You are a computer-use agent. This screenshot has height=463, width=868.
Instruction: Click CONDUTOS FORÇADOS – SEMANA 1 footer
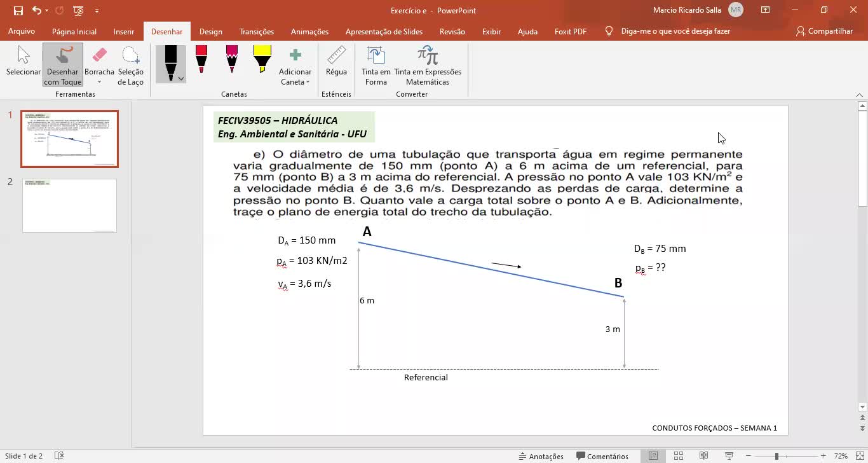[x=714, y=428]
